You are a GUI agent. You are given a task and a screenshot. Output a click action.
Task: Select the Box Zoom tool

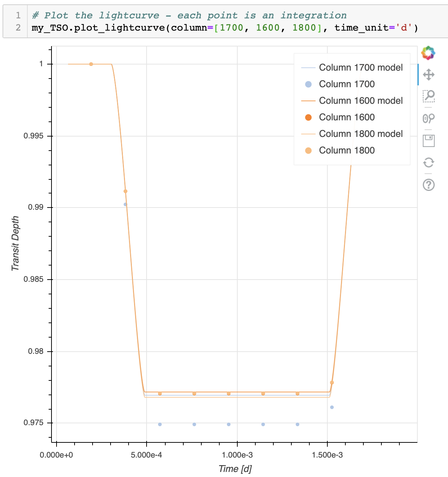click(429, 96)
